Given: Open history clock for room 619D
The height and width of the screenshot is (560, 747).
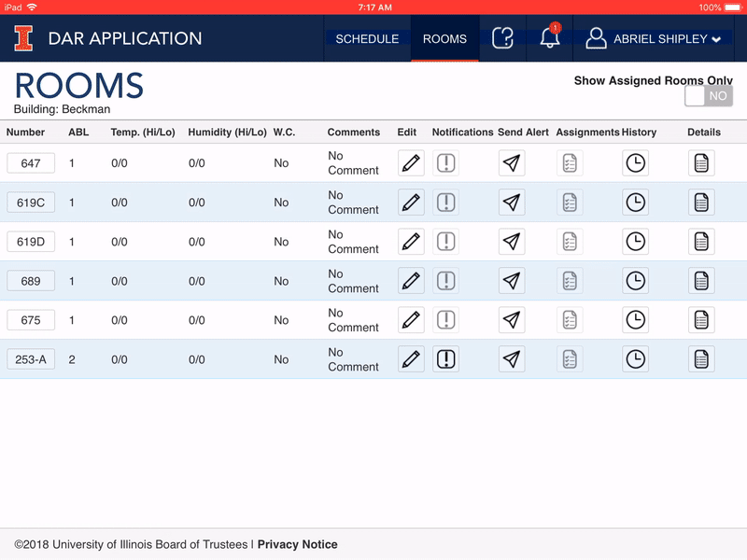Looking at the screenshot, I should pos(636,242).
